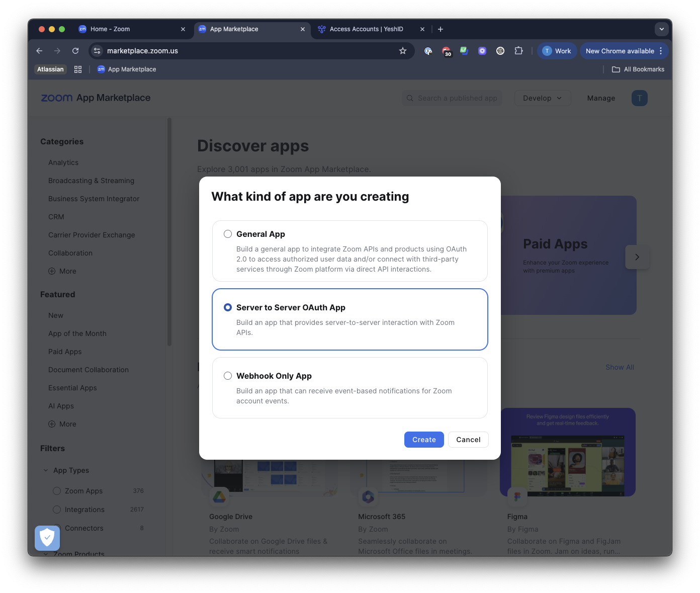Click the blue shield icon at the bottom left
The height and width of the screenshot is (593, 700).
[47, 538]
